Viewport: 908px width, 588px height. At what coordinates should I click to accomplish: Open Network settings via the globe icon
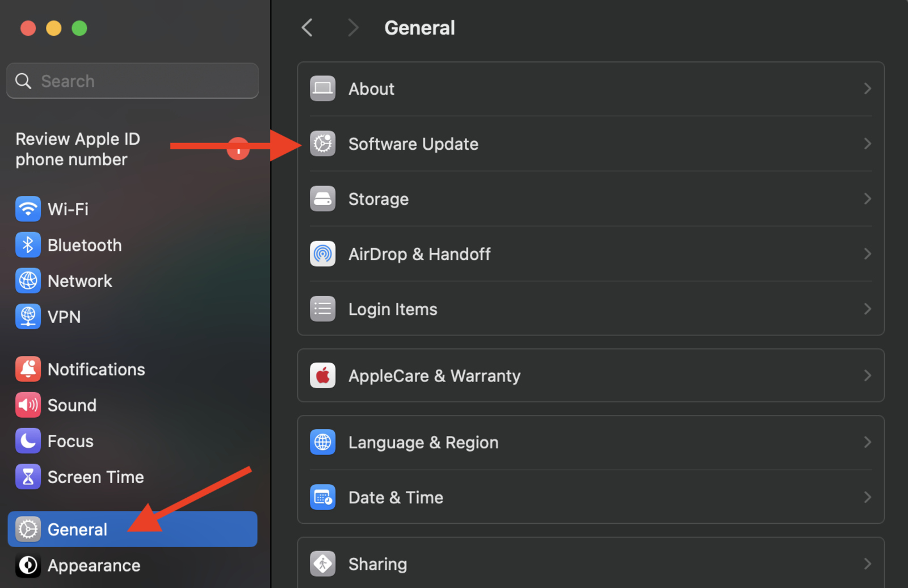[x=28, y=280]
